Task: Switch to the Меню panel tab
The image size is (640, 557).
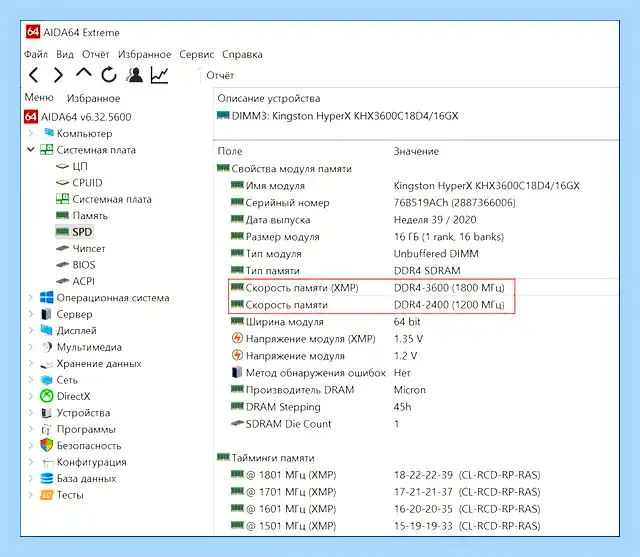Action: (39, 98)
